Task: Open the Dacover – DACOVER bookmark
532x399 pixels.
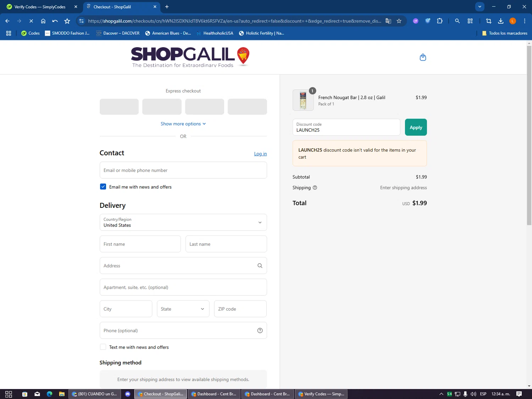Action: tap(118, 33)
